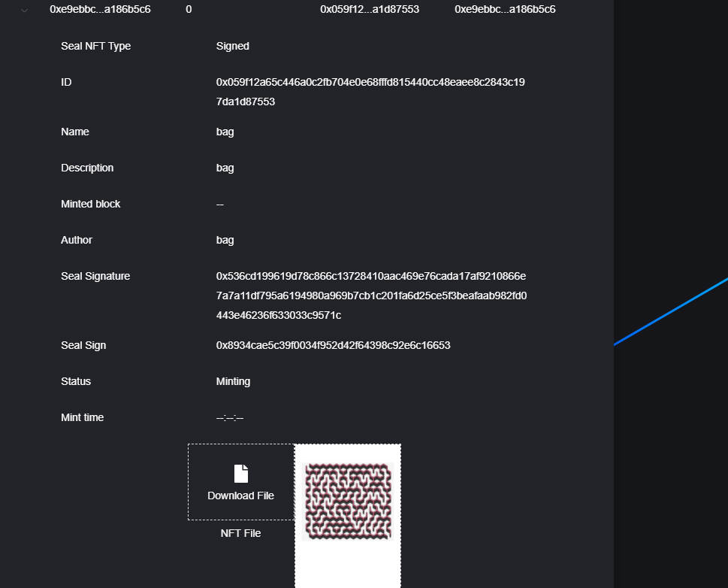
Task: Click the Download File label
Action: point(240,496)
